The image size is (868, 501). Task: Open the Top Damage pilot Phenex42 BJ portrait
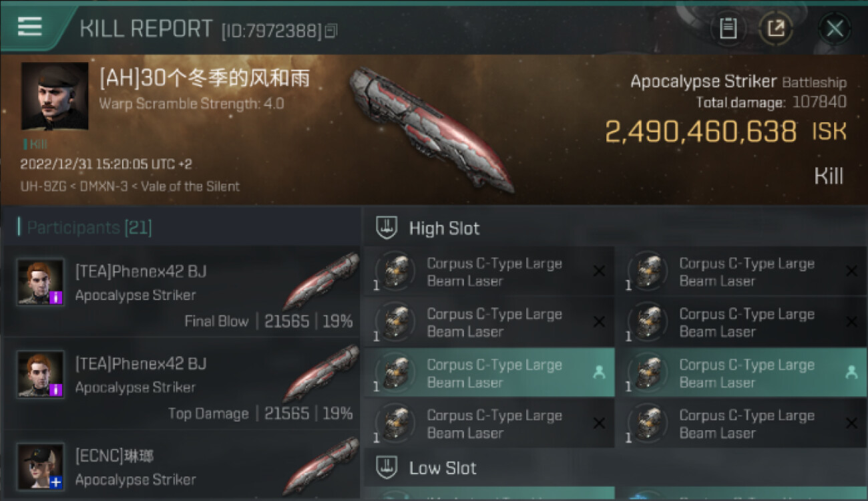[x=41, y=374]
